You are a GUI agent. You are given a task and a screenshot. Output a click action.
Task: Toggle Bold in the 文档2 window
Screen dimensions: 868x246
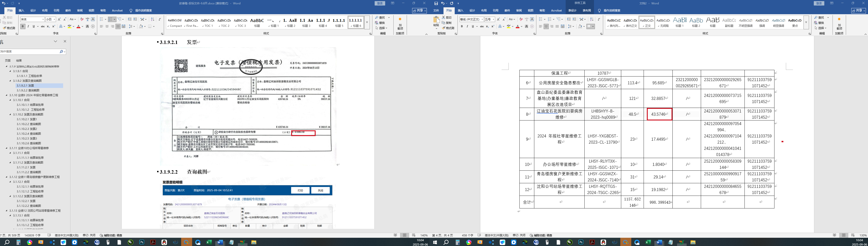click(462, 26)
